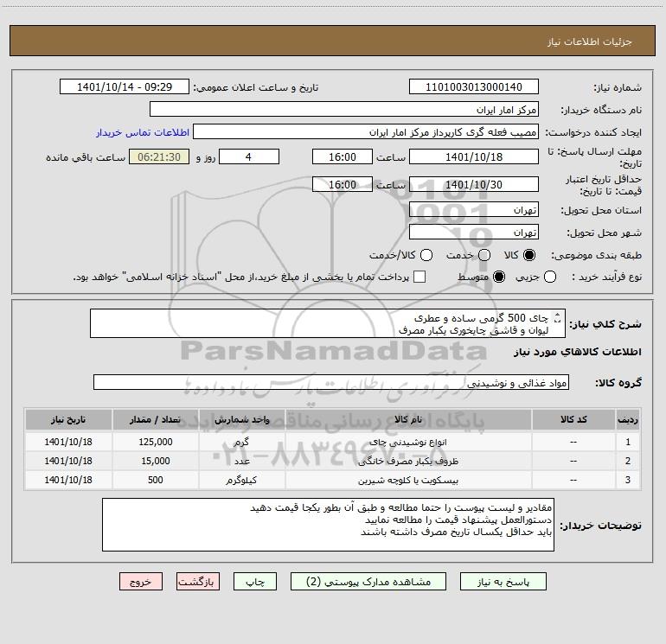Click the 125,000 quantity cell
Image resolution: width=666 pixels, height=644 pixels.
[156, 442]
